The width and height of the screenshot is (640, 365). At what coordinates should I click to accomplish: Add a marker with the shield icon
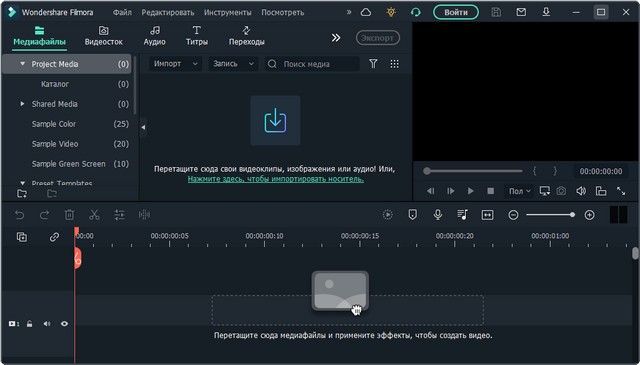tap(413, 215)
